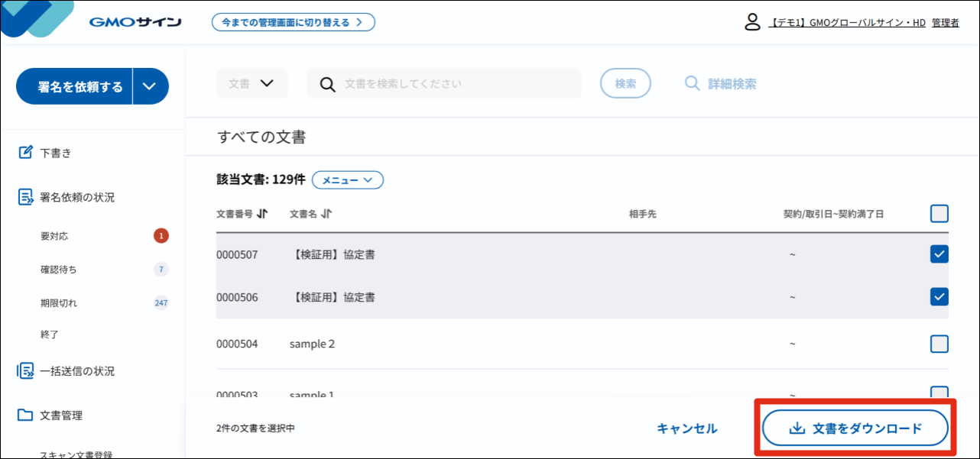Toggle the select-all header checkbox

click(x=939, y=214)
